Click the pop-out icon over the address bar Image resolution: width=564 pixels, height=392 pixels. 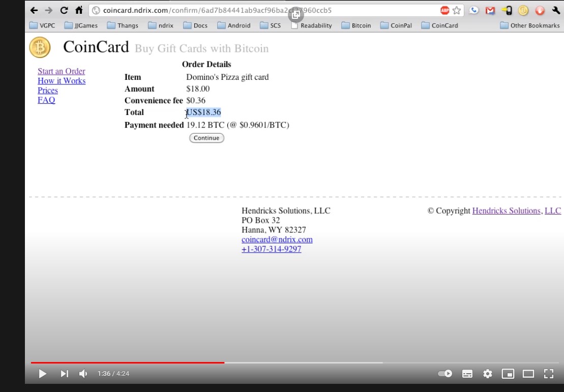pos(295,14)
